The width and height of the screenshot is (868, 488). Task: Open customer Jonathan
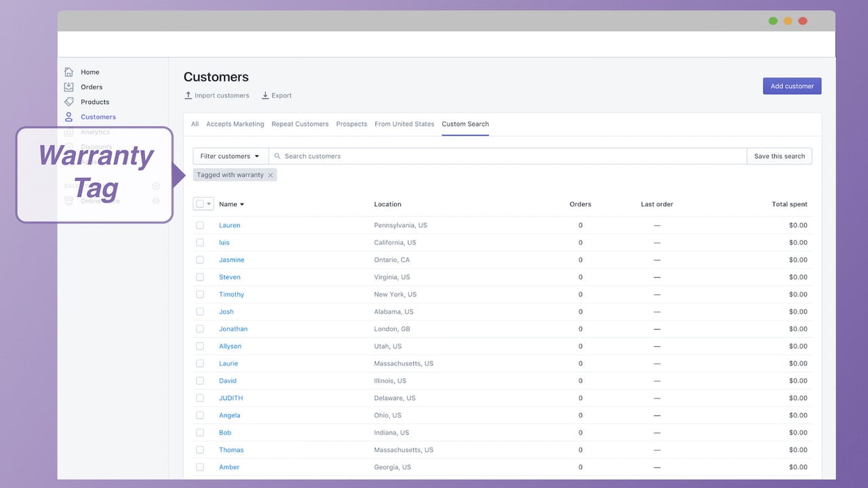pos(233,329)
